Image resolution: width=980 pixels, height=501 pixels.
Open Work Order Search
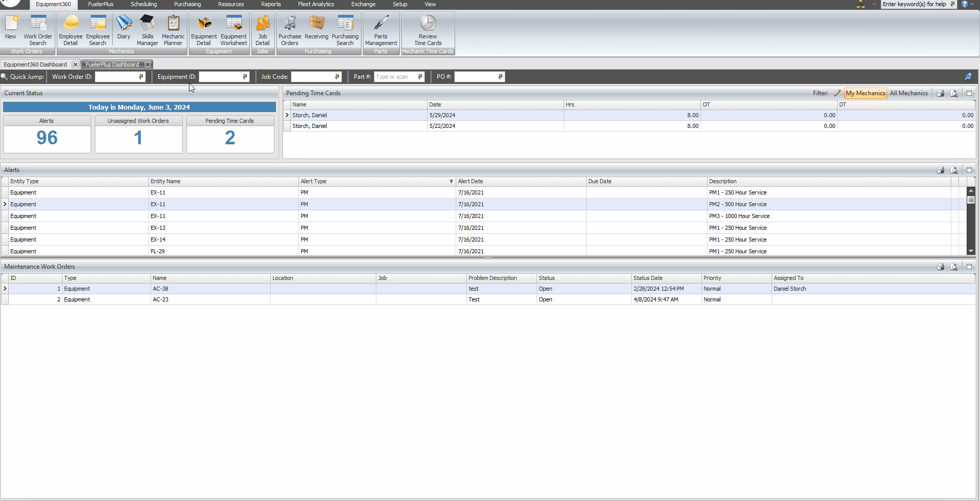click(38, 30)
